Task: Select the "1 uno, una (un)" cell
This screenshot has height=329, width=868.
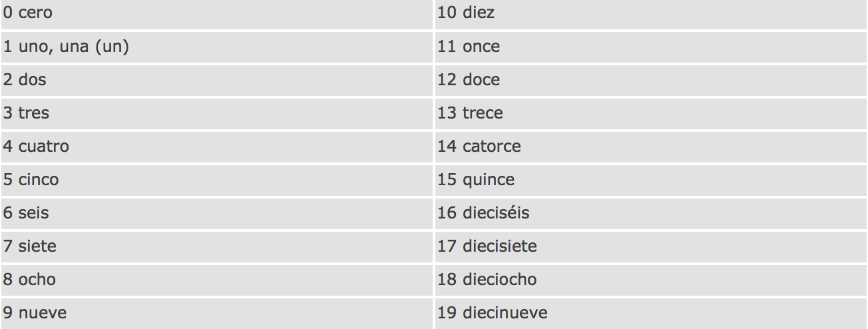Action: [217, 47]
